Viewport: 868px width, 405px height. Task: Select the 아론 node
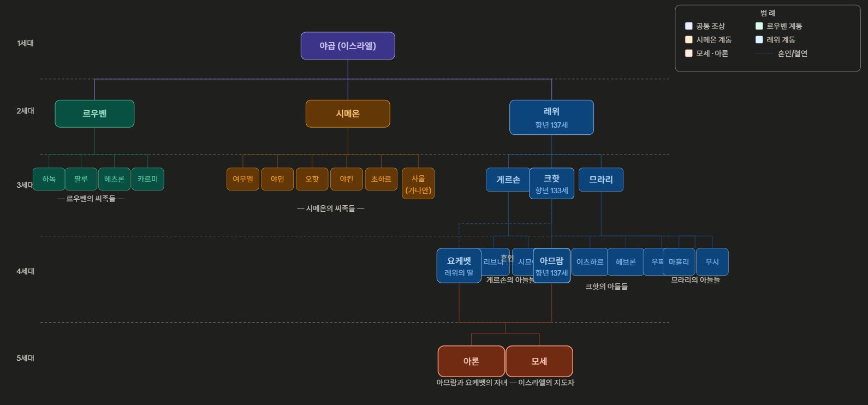[471, 361]
